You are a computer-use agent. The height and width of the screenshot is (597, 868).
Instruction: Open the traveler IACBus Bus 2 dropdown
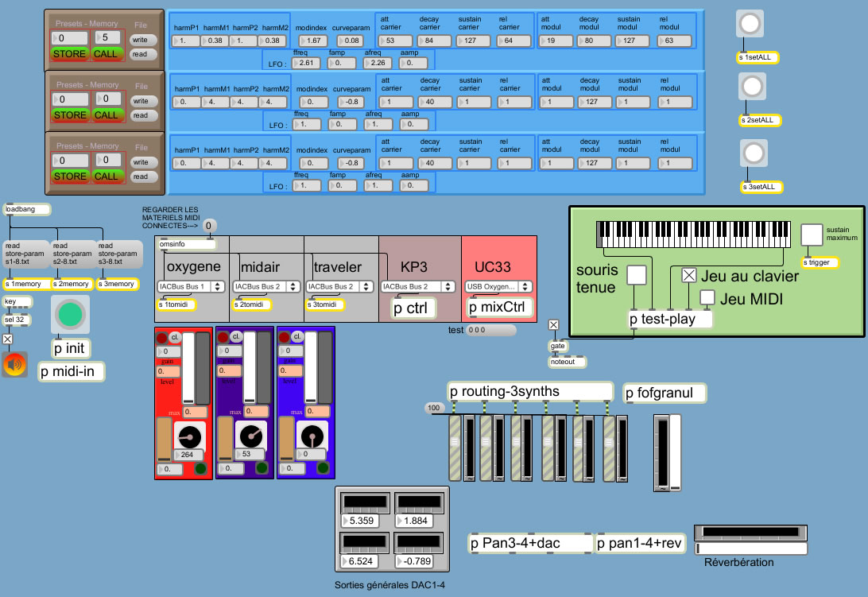[339, 286]
